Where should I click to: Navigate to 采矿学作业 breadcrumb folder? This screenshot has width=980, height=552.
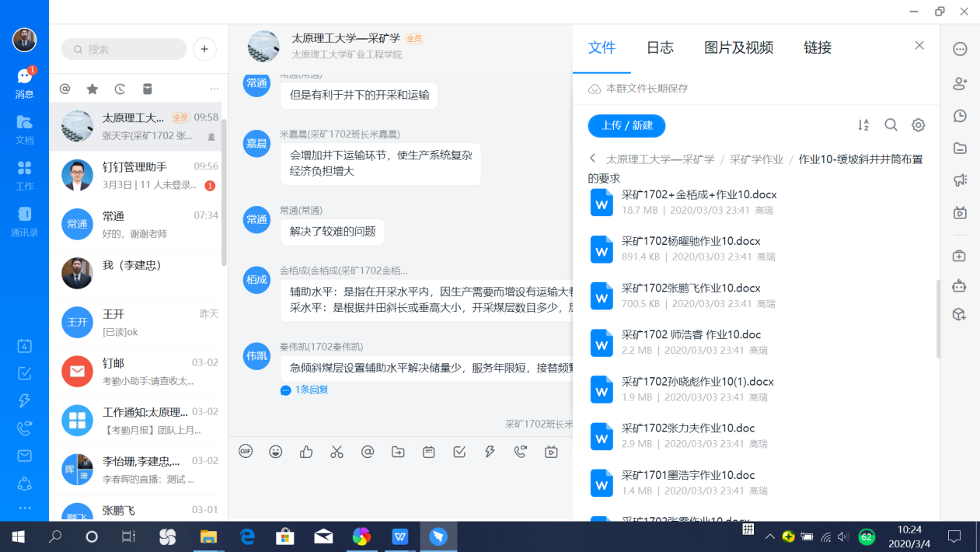(x=755, y=159)
